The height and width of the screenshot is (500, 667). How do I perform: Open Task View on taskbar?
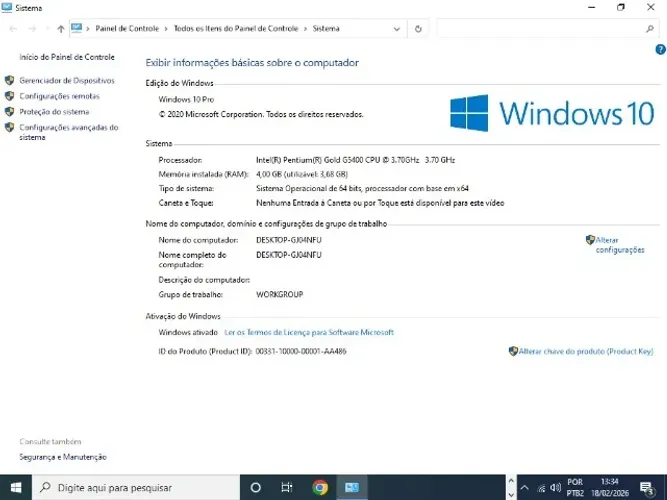coord(287,488)
